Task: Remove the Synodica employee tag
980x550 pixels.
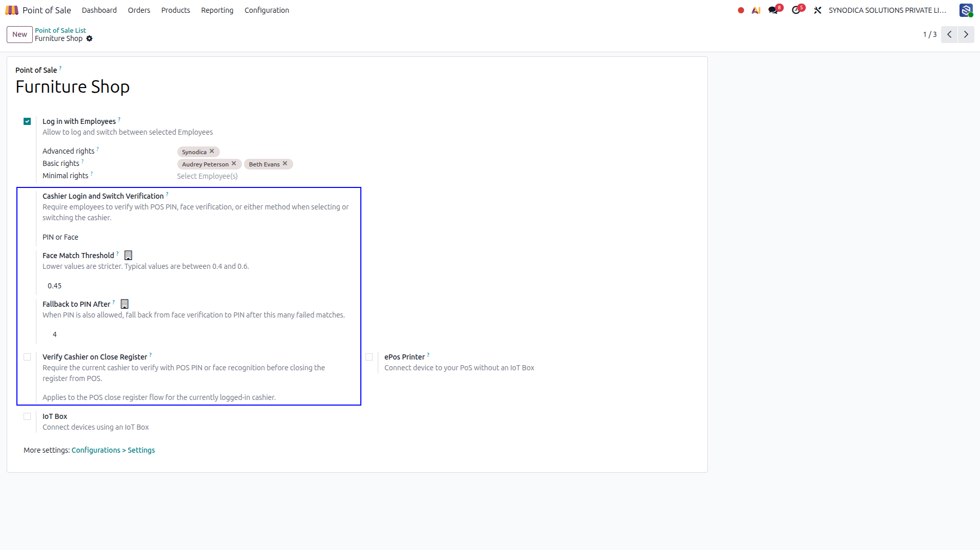Action: coord(212,152)
